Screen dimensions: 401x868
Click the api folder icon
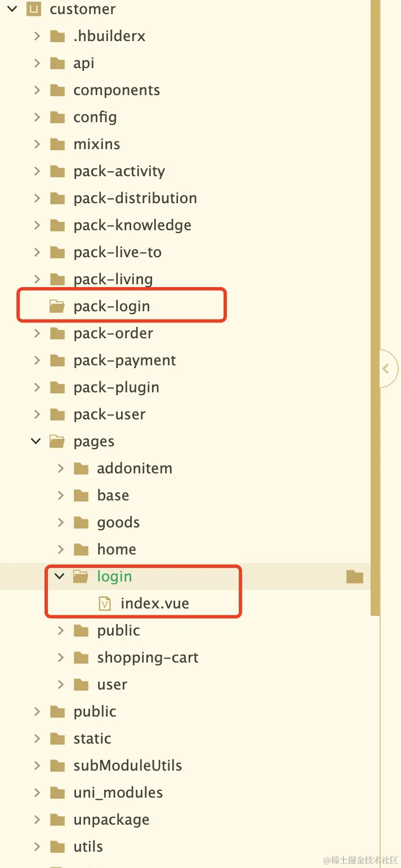click(57, 63)
